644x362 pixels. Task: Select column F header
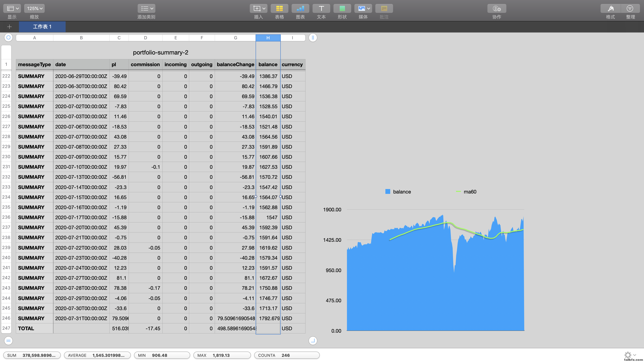click(x=202, y=38)
